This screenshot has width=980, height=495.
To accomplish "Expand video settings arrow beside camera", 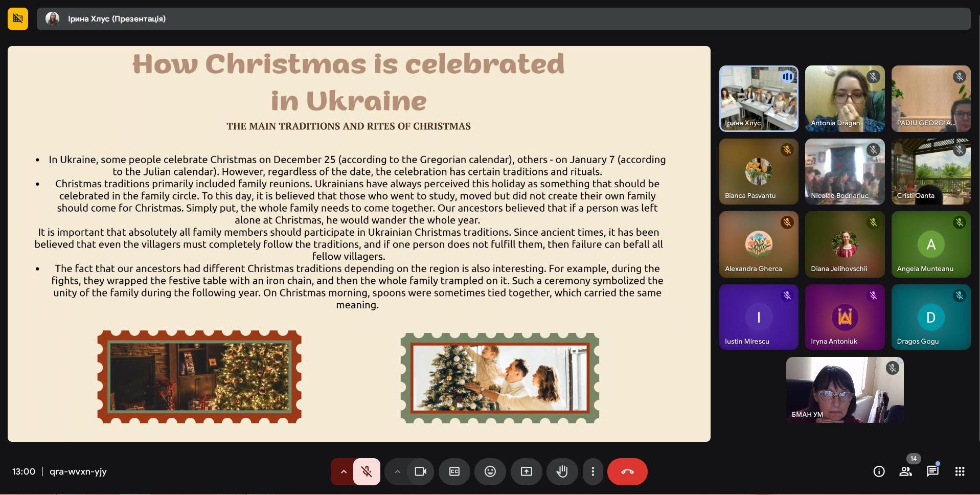I will 397,471.
